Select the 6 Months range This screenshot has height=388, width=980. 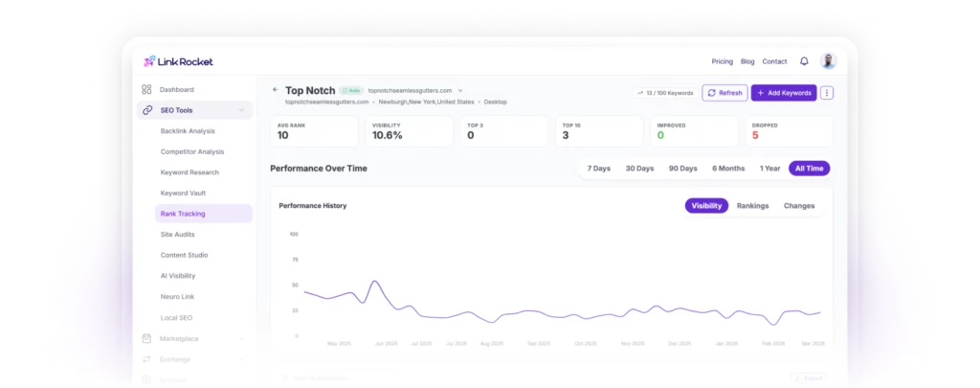point(728,169)
